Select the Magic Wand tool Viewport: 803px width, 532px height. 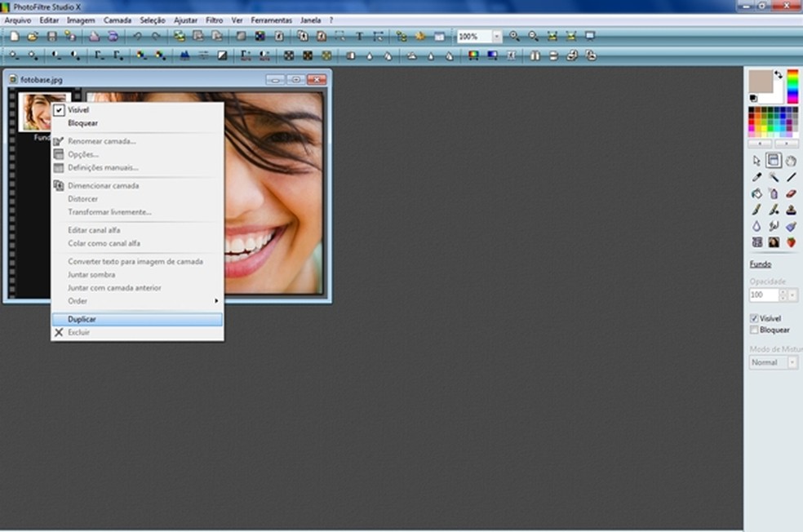click(774, 177)
